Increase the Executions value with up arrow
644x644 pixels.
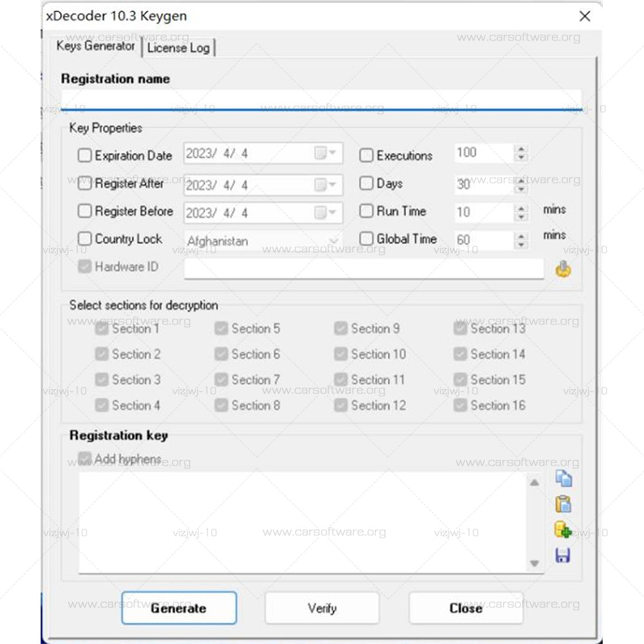click(x=521, y=149)
